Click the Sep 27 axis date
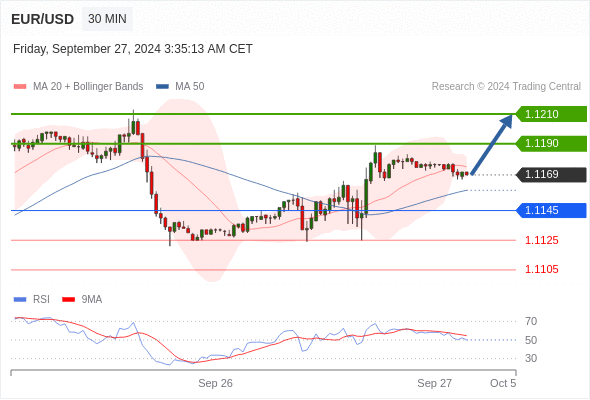Viewport: 590px width, 400px height. (434, 383)
